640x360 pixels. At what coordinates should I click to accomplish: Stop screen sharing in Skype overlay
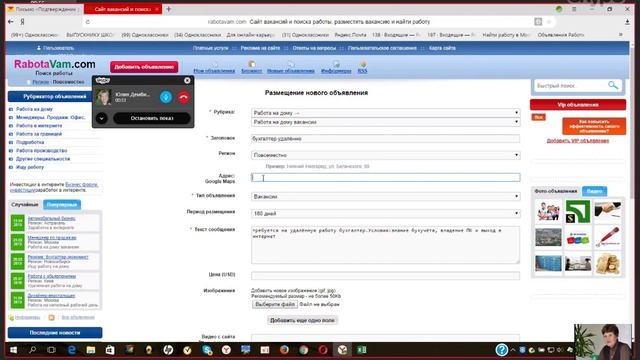[151, 118]
